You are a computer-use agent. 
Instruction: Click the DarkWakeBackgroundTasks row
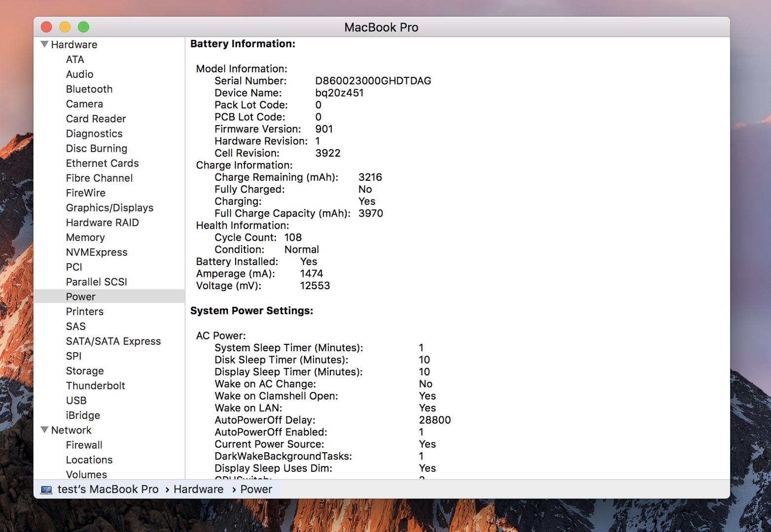[x=319, y=457]
